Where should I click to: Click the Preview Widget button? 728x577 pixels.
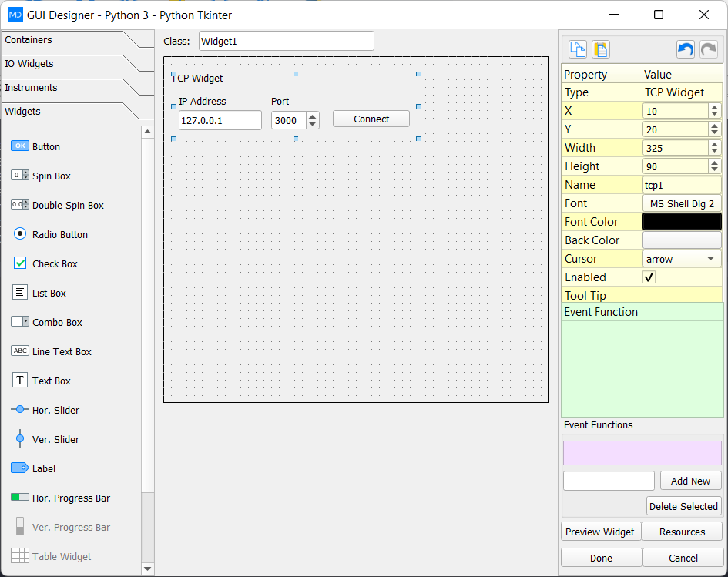coord(600,532)
